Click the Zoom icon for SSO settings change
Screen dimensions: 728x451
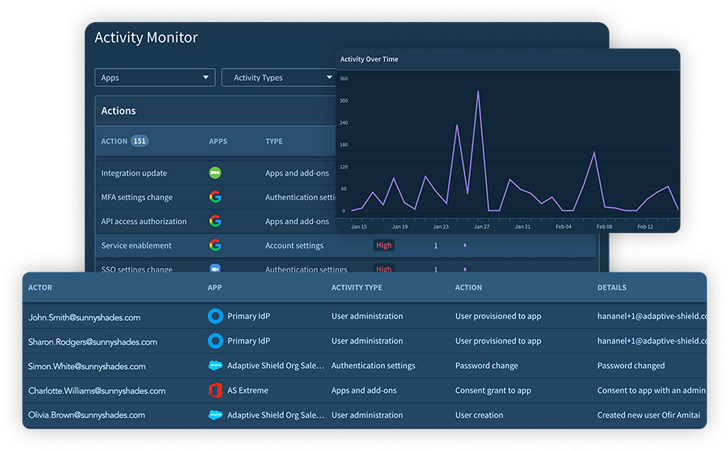coord(214,268)
